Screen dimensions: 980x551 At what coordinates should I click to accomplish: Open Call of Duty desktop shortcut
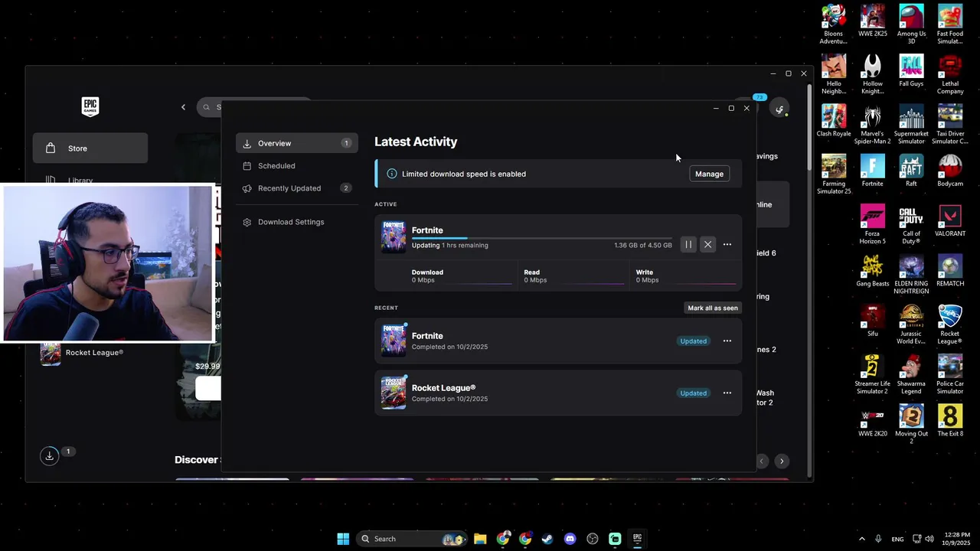click(911, 224)
